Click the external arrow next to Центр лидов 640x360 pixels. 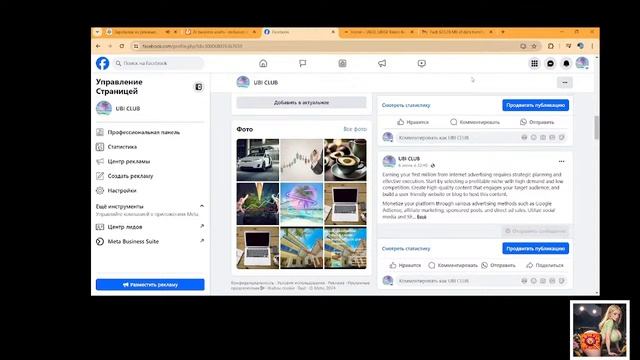pyautogui.click(x=202, y=227)
